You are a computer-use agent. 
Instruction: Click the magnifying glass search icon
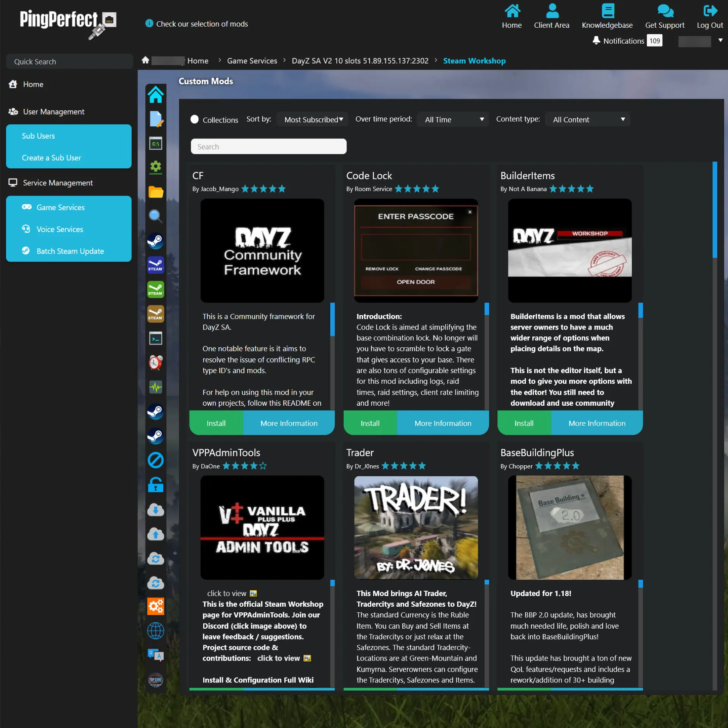tap(155, 217)
